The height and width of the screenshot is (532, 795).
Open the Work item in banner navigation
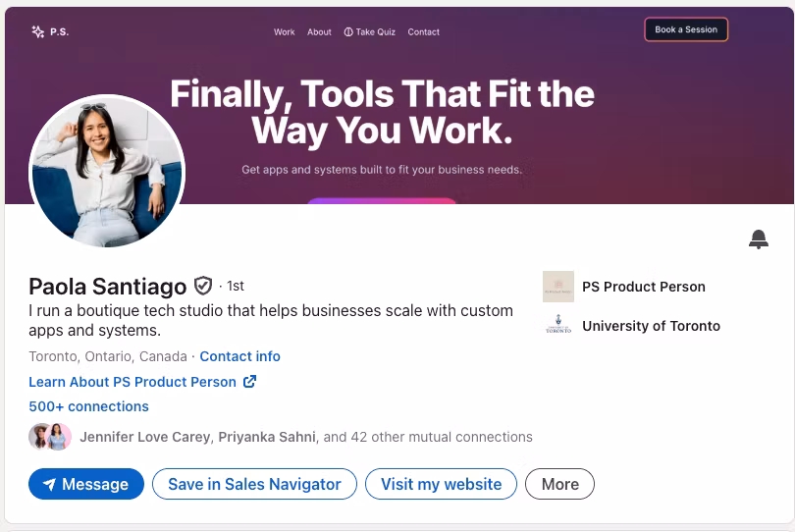284,32
